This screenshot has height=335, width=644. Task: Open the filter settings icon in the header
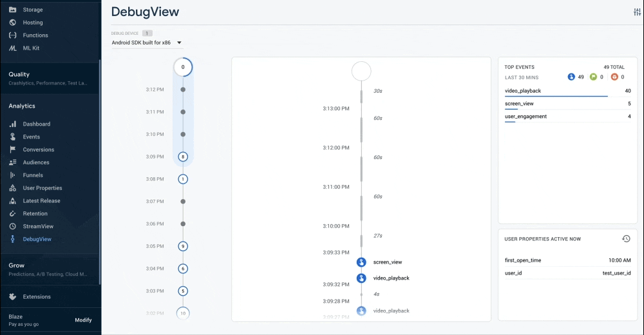click(x=637, y=12)
